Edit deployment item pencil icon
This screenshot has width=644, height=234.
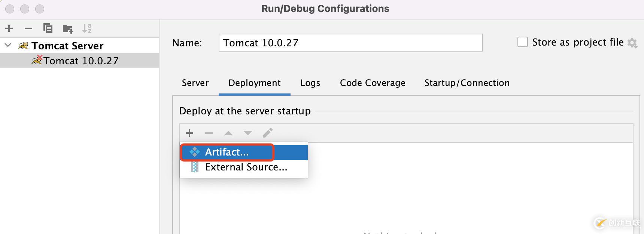click(x=268, y=133)
